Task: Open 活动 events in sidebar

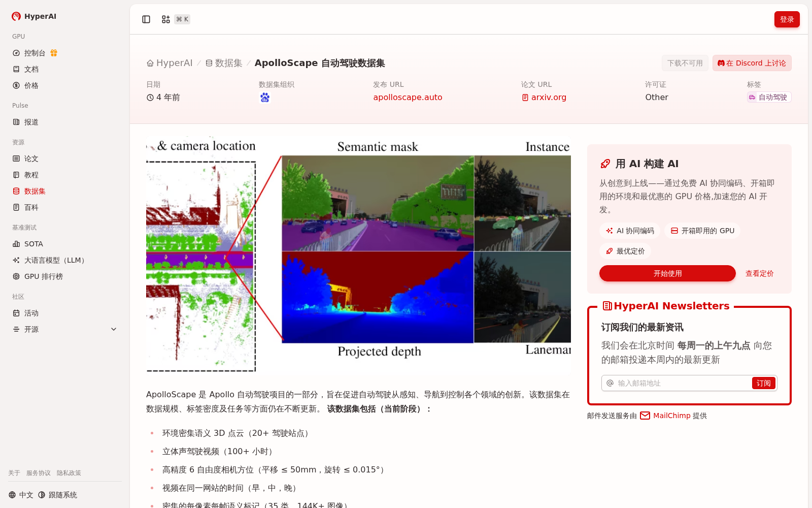Action: click(65, 313)
